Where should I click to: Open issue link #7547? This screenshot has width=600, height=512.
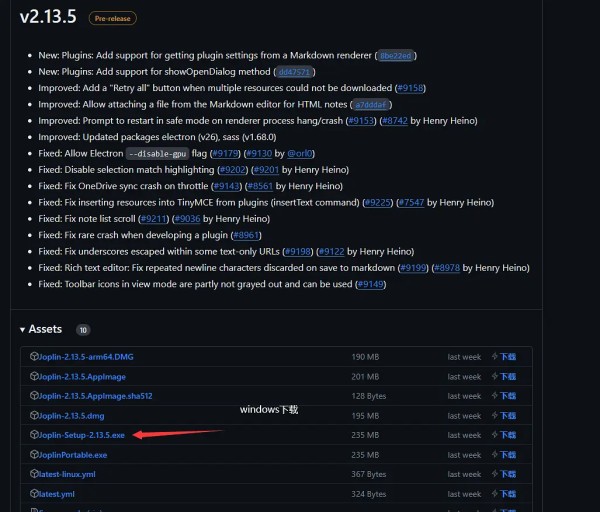(x=411, y=202)
